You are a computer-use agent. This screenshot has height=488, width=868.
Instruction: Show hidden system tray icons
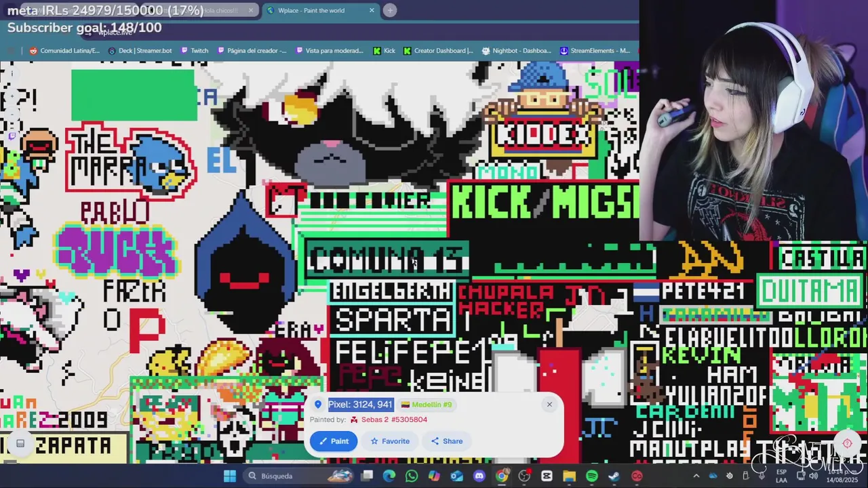click(x=696, y=476)
